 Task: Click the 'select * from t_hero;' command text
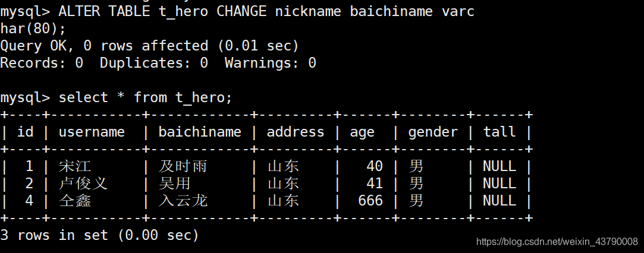[x=146, y=97]
